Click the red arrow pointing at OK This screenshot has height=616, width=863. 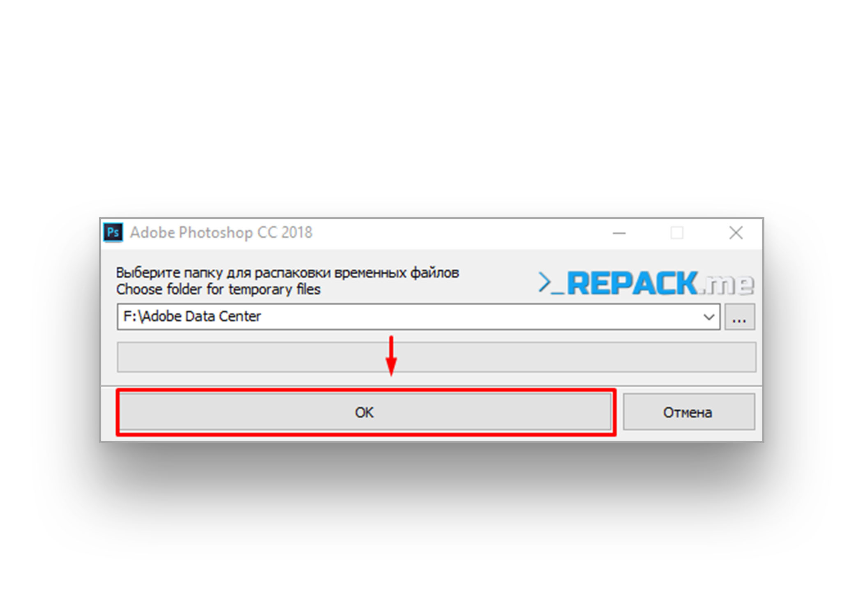pos(391,356)
